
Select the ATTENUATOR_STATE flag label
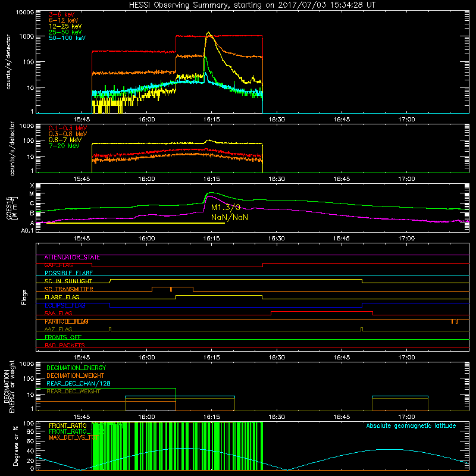[72, 258]
